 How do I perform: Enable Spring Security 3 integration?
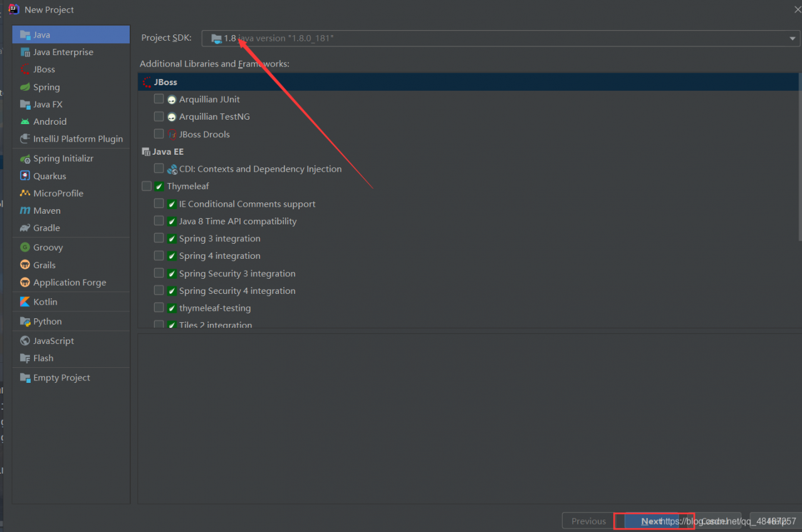159,273
